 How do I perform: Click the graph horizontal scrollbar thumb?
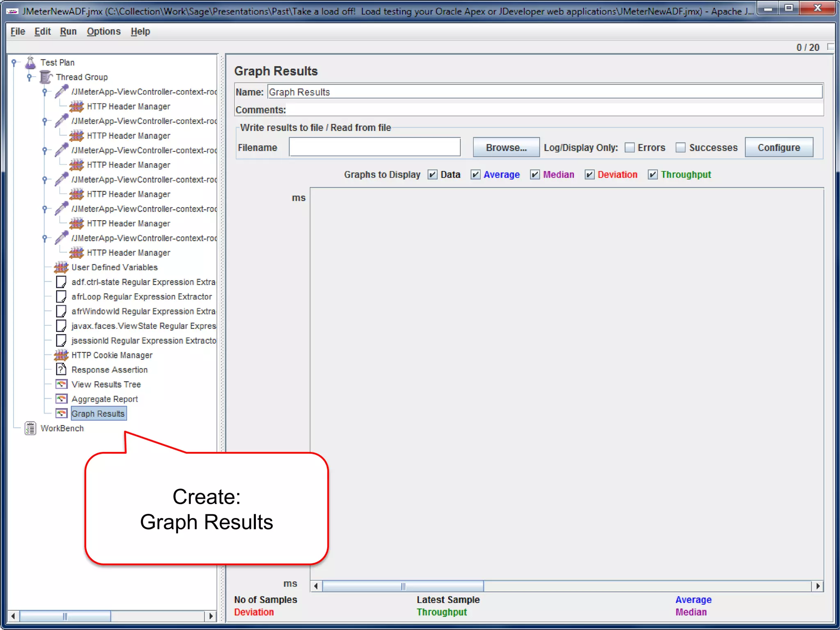403,586
